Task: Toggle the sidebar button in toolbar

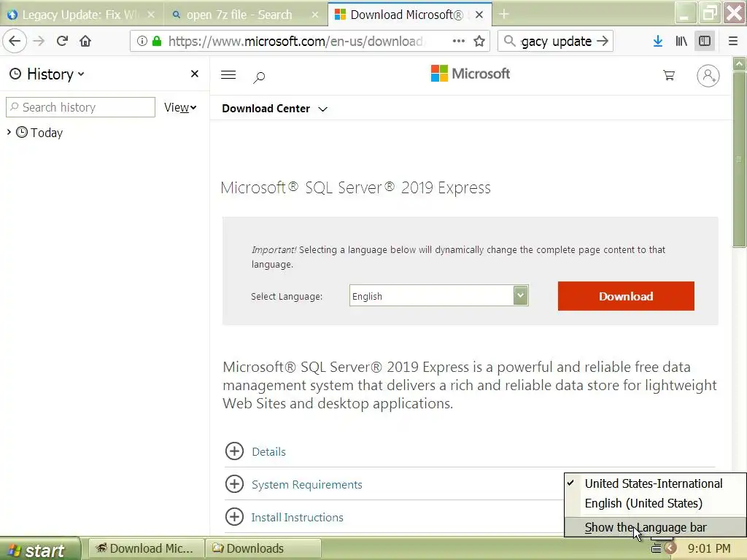Action: tap(705, 41)
